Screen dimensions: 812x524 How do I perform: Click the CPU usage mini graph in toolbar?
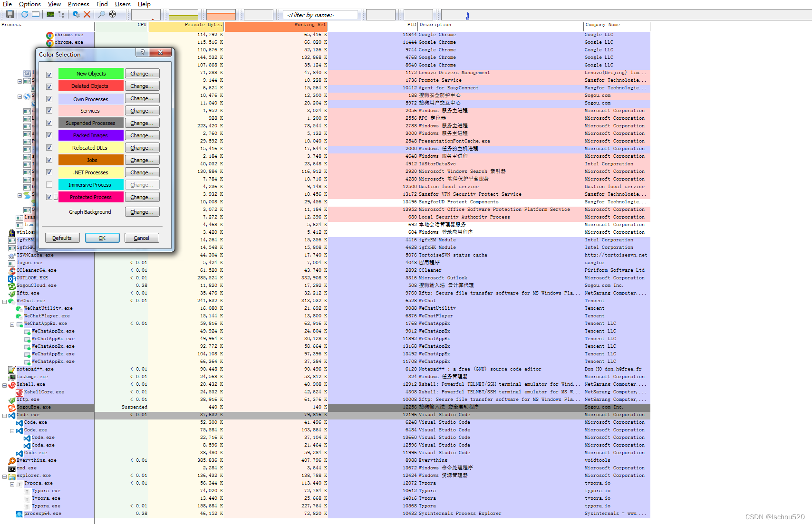click(x=145, y=14)
